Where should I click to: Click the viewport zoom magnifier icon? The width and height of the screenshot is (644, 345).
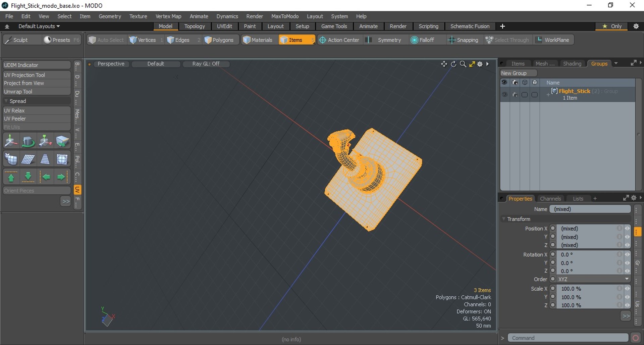pos(463,64)
